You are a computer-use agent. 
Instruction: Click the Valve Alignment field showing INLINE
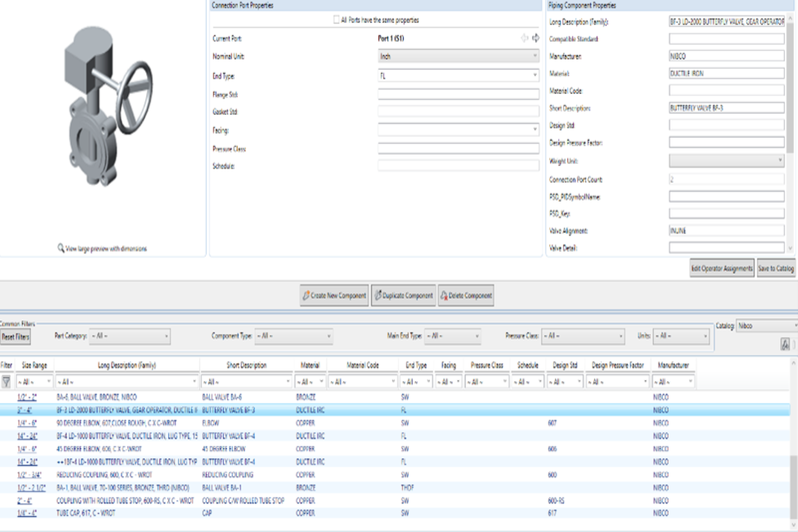pyautogui.click(x=727, y=230)
